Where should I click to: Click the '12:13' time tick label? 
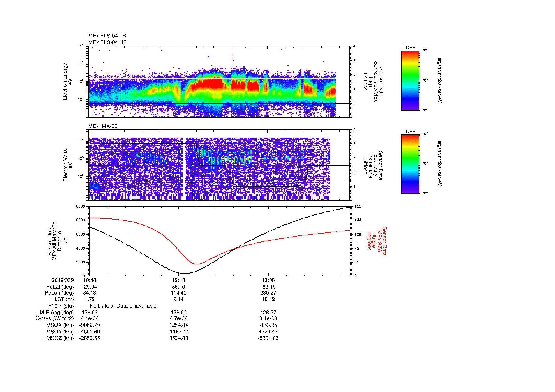[x=179, y=280]
